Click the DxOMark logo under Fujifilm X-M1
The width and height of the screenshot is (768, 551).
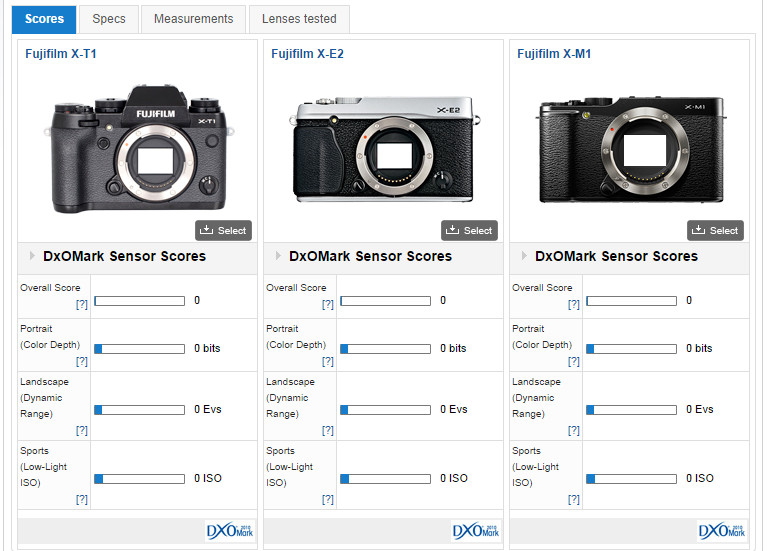(x=722, y=531)
